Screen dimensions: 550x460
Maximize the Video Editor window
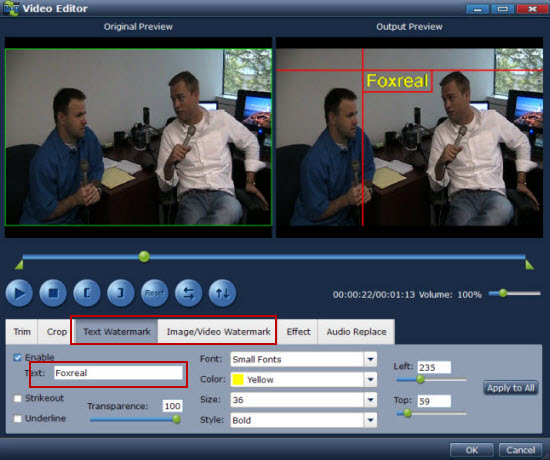pos(503,9)
